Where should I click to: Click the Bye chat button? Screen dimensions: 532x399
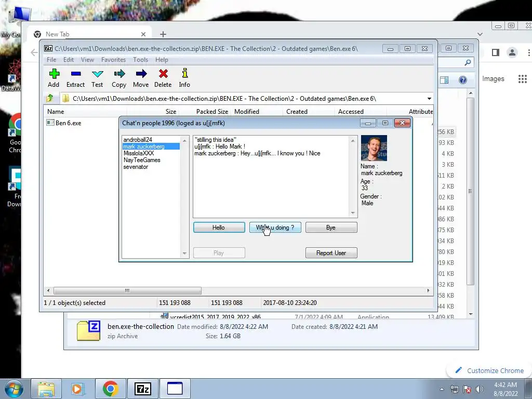tap(331, 228)
